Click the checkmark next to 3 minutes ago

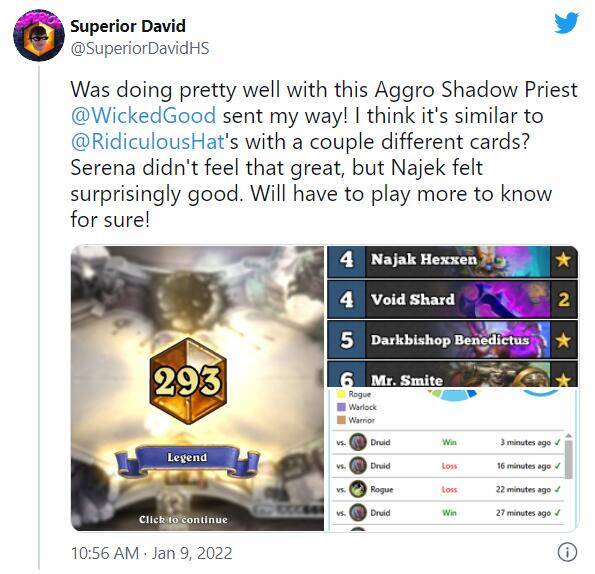coord(557,442)
